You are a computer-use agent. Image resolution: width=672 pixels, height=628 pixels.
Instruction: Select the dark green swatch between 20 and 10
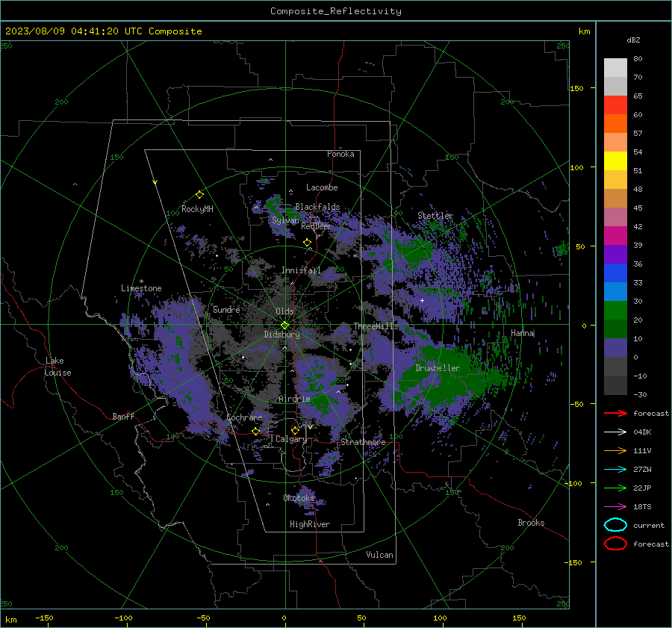(x=615, y=329)
